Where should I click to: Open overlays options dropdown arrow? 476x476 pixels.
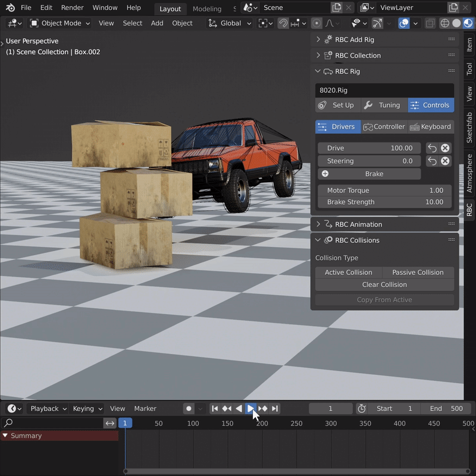pyautogui.click(x=415, y=23)
